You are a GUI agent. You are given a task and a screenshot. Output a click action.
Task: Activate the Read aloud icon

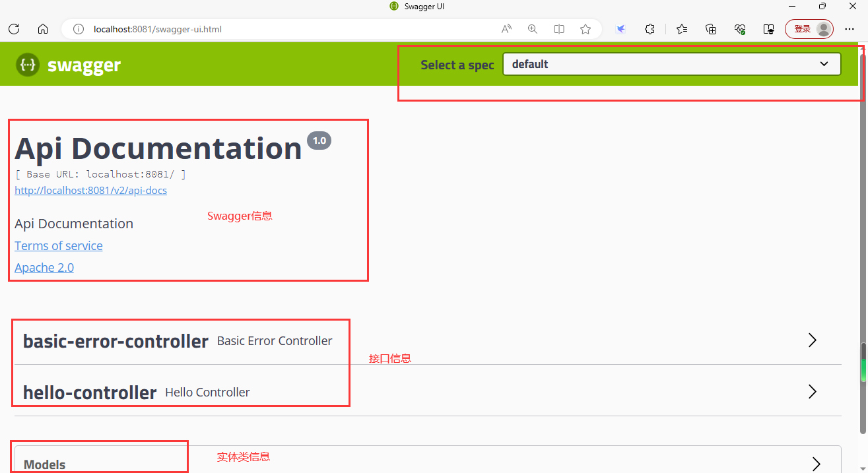click(x=506, y=29)
